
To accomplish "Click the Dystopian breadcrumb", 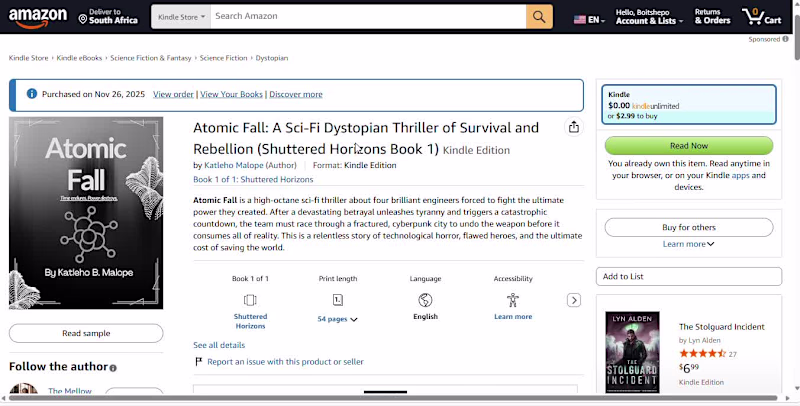I will point(272,58).
